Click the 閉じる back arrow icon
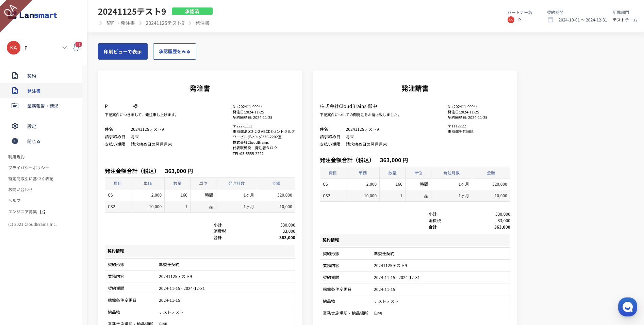This screenshot has width=644, height=325. (x=15, y=141)
